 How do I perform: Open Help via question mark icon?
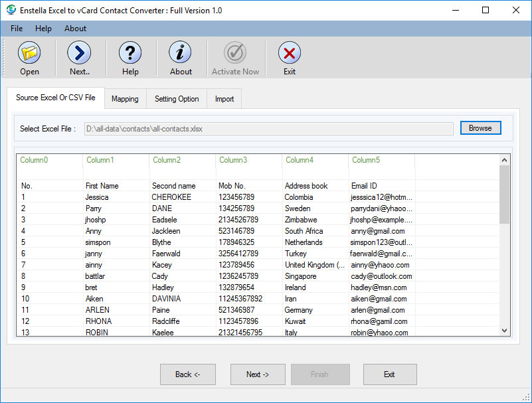tap(130, 52)
